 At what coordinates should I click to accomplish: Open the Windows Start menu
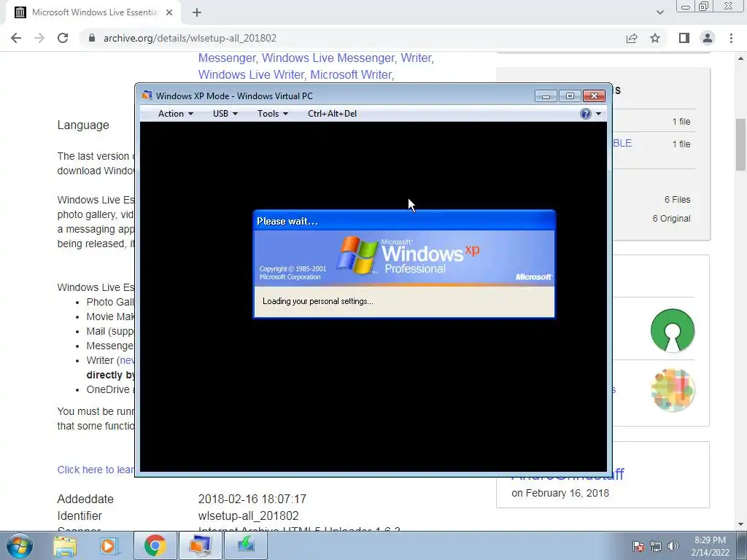20,545
